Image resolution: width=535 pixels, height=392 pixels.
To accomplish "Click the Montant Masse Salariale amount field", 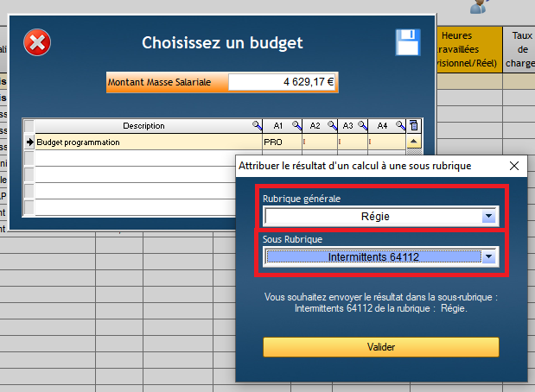I will [x=283, y=82].
